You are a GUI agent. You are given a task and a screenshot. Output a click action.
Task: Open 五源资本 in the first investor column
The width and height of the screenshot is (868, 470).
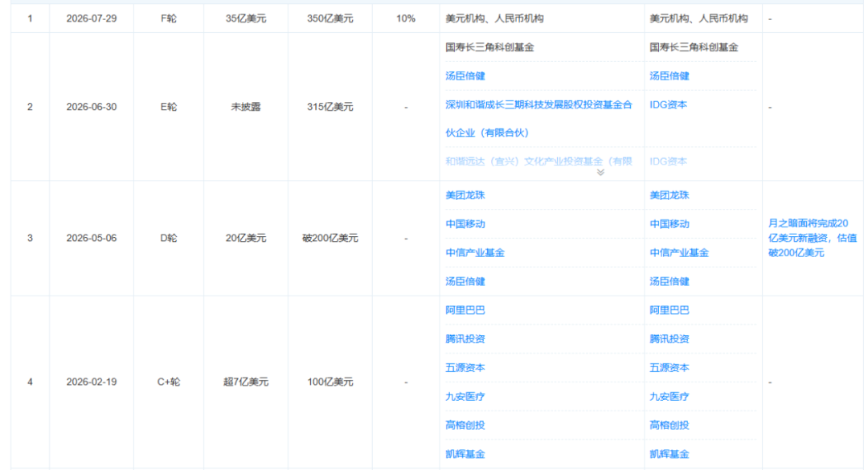(x=465, y=368)
